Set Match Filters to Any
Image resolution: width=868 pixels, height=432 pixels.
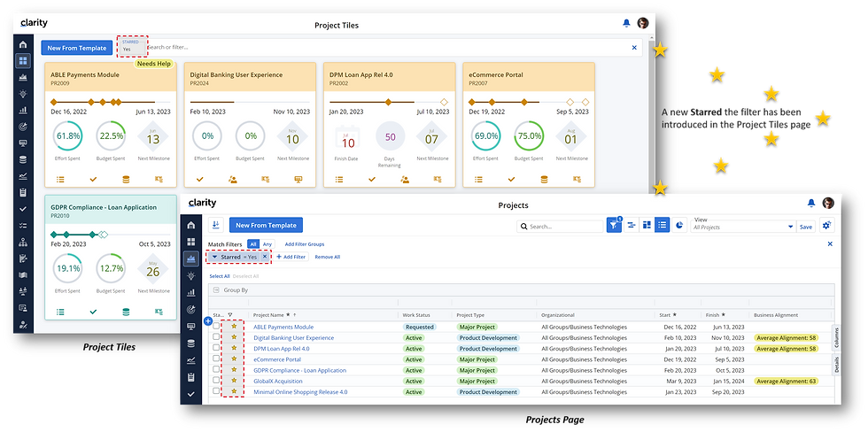pyautogui.click(x=267, y=244)
